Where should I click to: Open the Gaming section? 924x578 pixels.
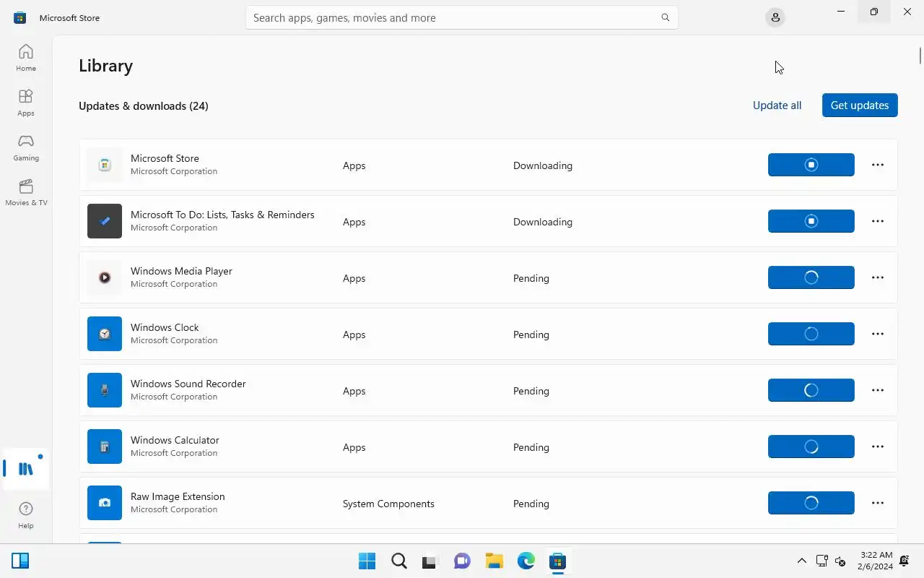click(x=26, y=147)
